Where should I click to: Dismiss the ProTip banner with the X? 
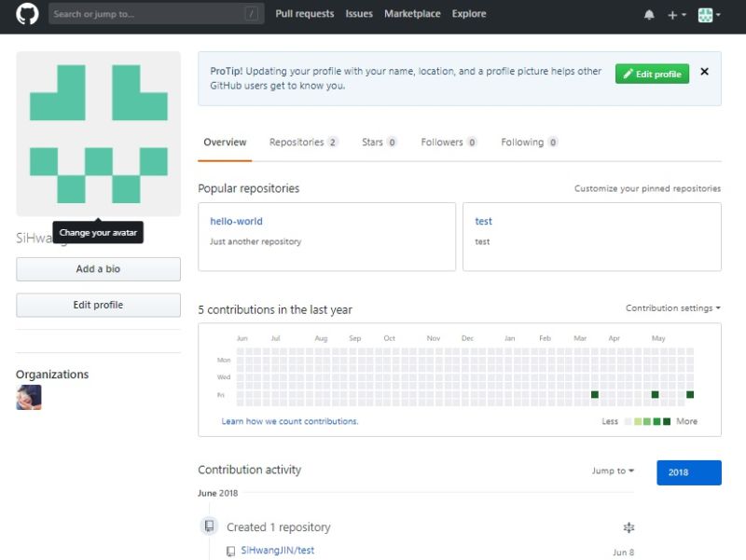tap(704, 72)
